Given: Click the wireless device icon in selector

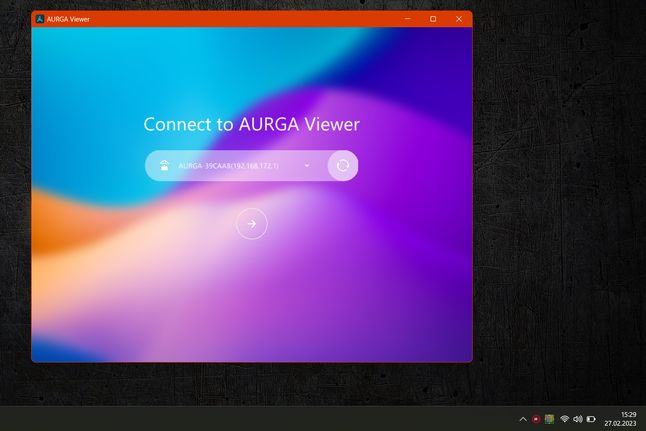Looking at the screenshot, I should coord(164,165).
